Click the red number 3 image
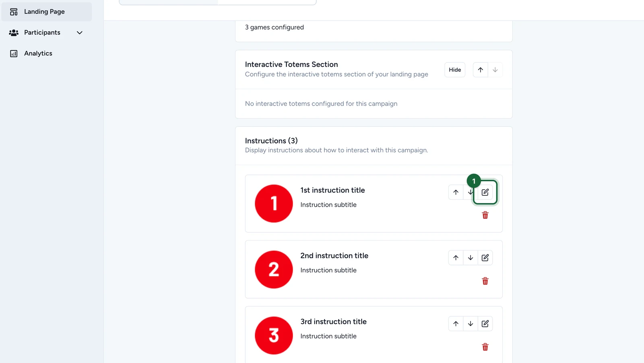 (x=274, y=335)
